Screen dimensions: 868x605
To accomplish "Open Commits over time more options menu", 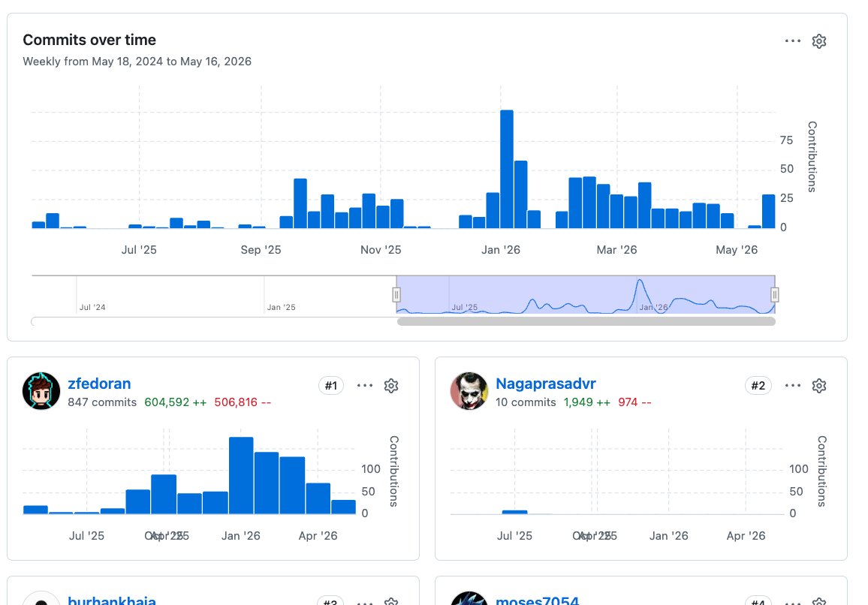I will pyautogui.click(x=793, y=41).
